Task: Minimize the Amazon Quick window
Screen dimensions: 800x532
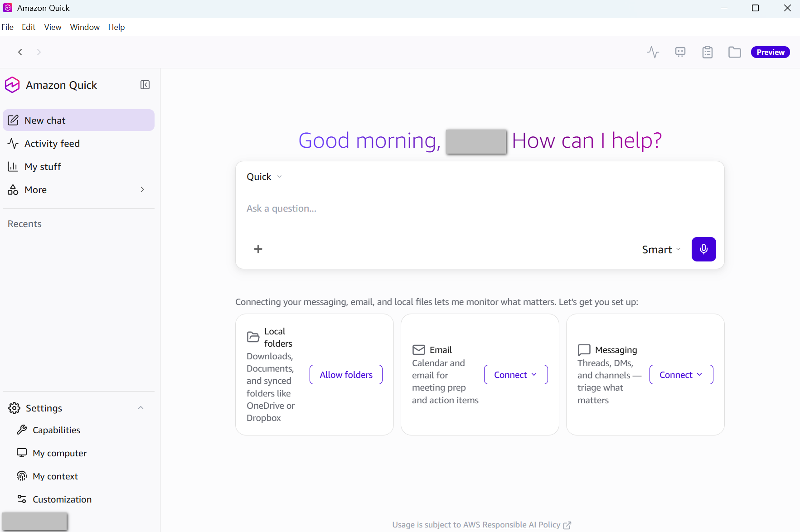Action: click(x=724, y=8)
